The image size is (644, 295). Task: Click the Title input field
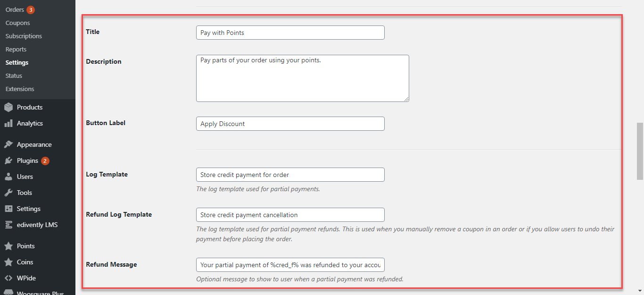coord(290,33)
